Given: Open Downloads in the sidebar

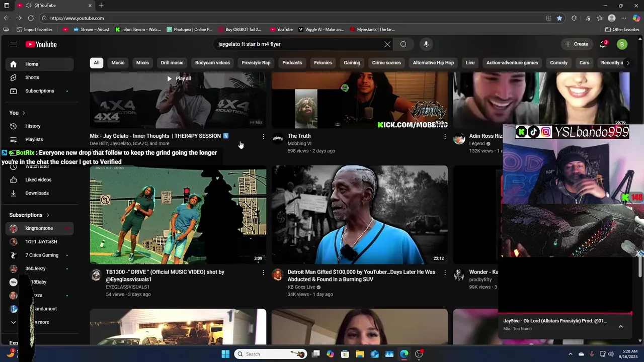Looking at the screenshot, I should coord(40,193).
